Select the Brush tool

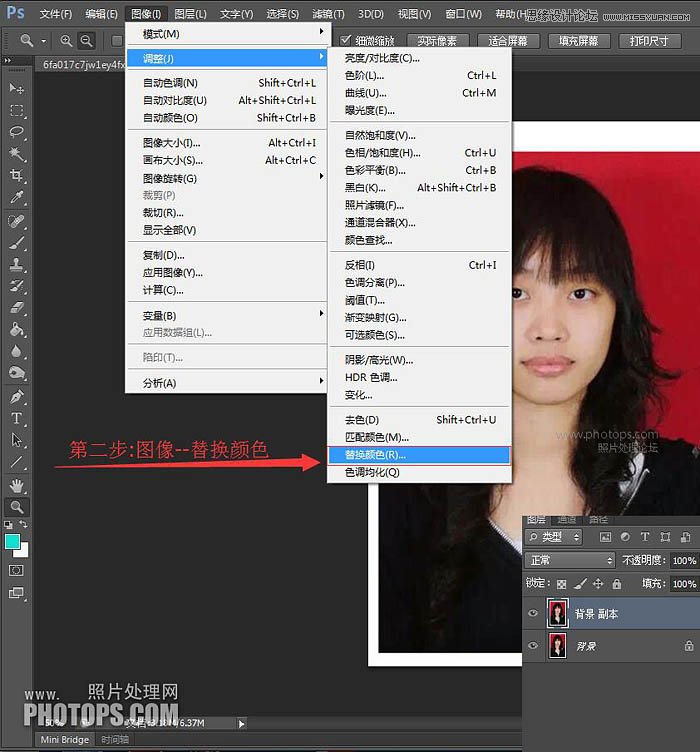[16, 243]
